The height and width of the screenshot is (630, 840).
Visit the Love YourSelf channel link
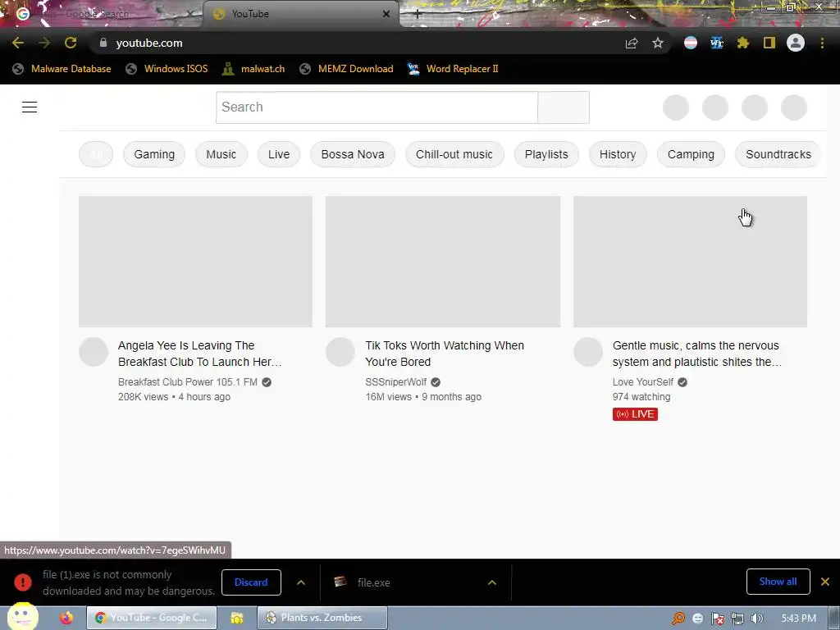click(x=643, y=382)
